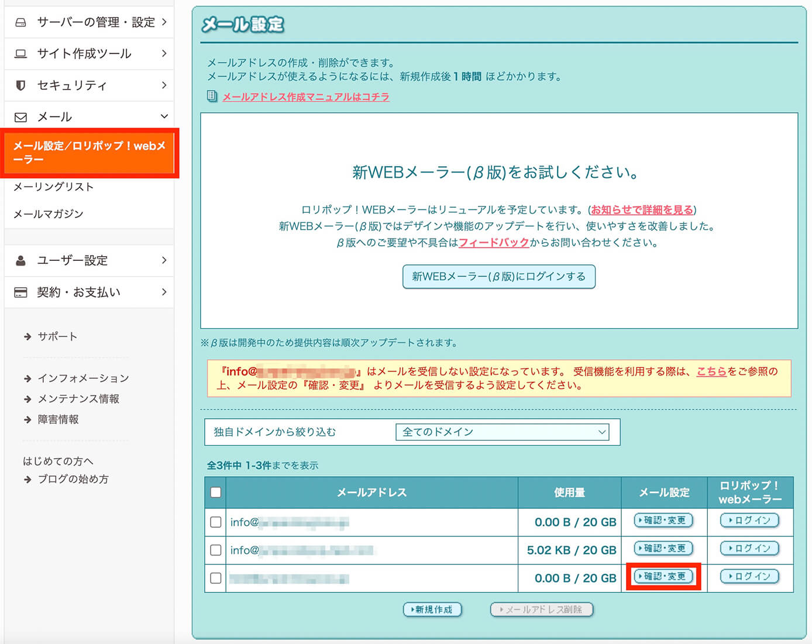
Task: Click the document icon beside the manual link
Action: pyautogui.click(x=212, y=97)
